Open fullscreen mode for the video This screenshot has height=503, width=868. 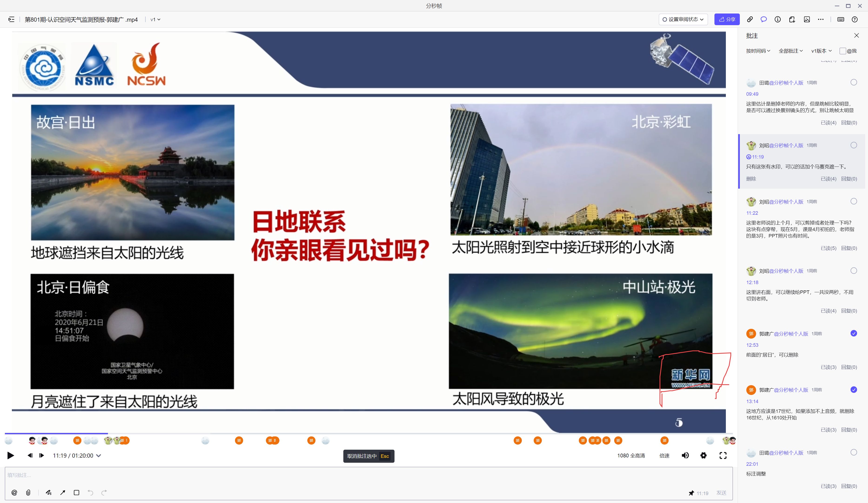click(723, 455)
